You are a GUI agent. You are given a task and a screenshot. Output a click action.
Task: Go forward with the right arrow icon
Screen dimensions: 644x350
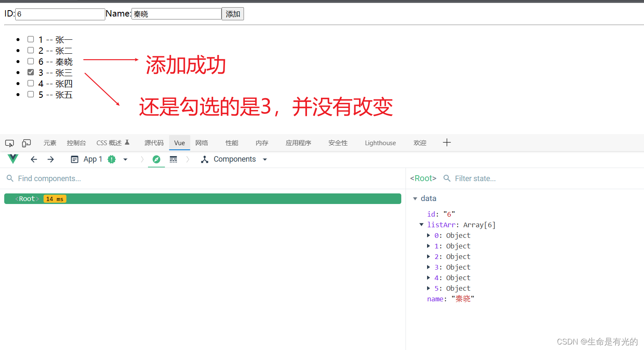click(51, 159)
